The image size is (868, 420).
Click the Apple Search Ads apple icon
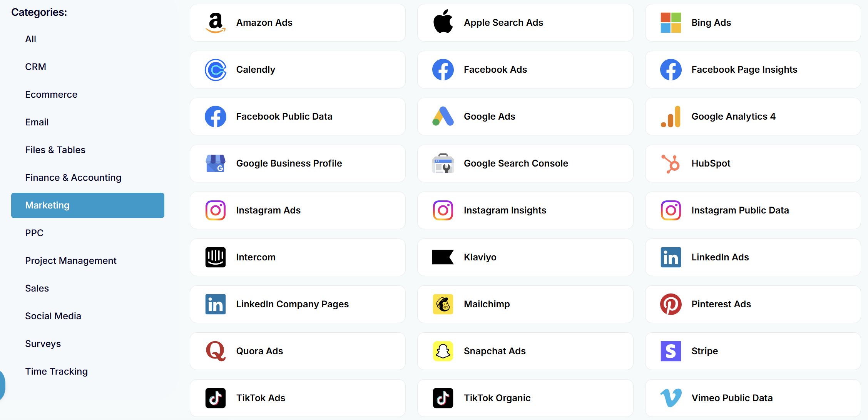pos(443,22)
